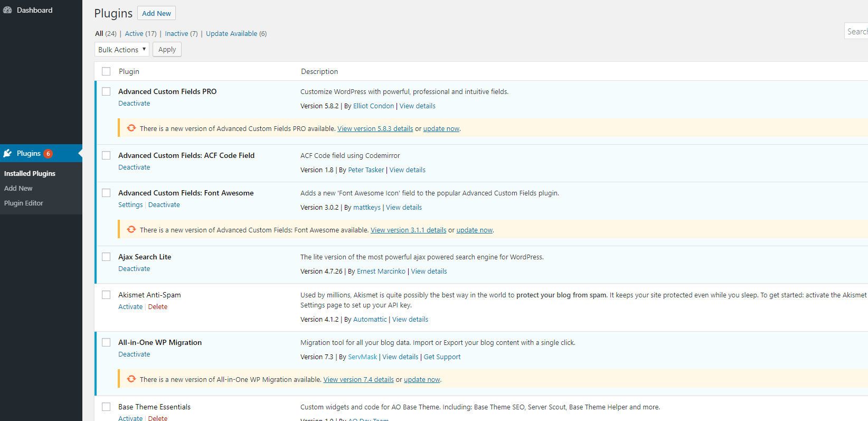Screen dimensions: 868x421
Task: Deactivate Ajax Search Lite
Action: coord(134,269)
